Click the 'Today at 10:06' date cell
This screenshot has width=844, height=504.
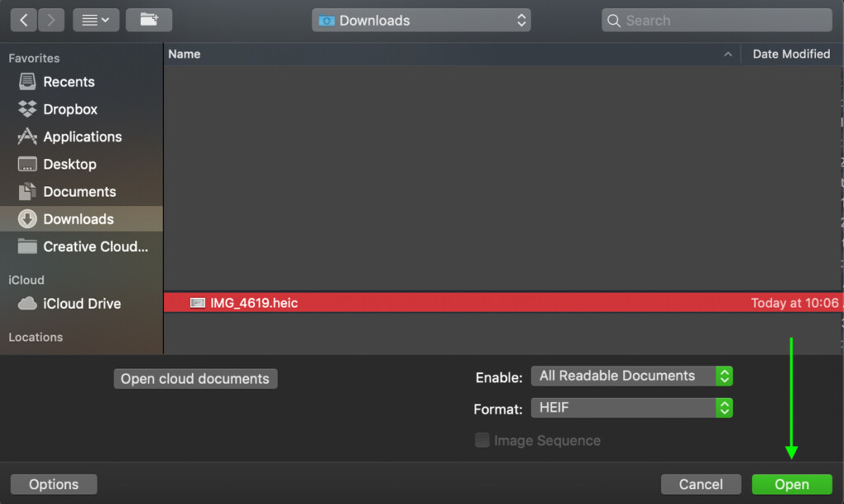(x=795, y=303)
